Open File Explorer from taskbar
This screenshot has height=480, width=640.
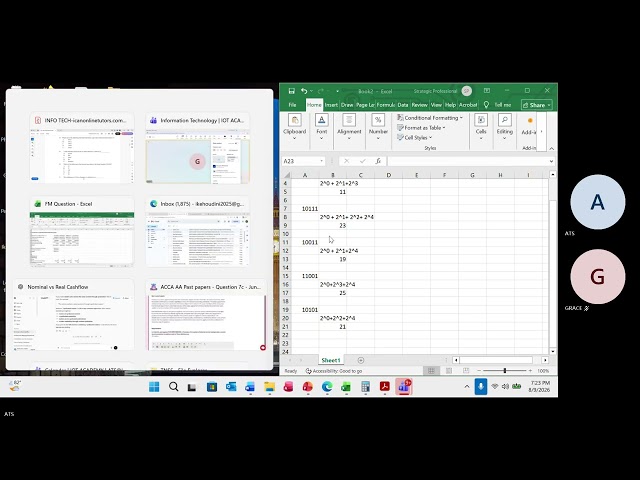click(x=269, y=386)
